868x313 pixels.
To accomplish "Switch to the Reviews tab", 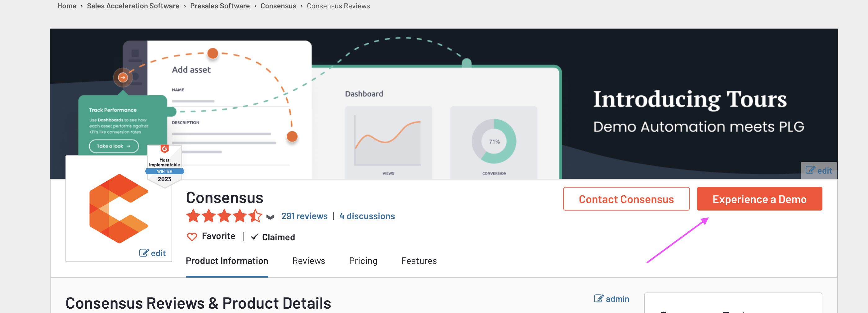I will tap(308, 261).
